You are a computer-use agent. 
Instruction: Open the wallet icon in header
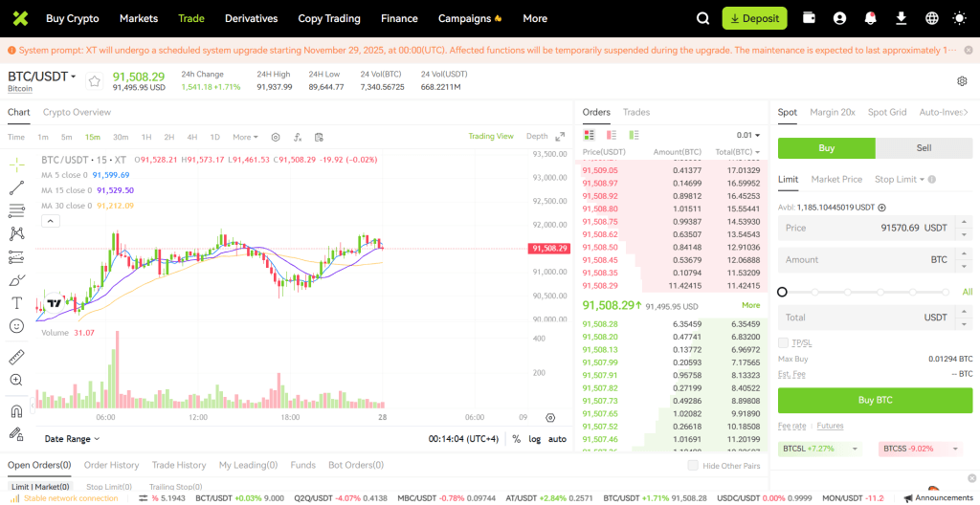point(809,19)
